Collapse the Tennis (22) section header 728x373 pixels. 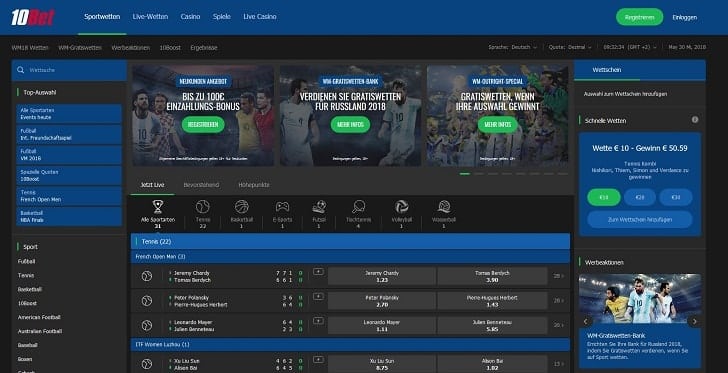tap(351, 242)
